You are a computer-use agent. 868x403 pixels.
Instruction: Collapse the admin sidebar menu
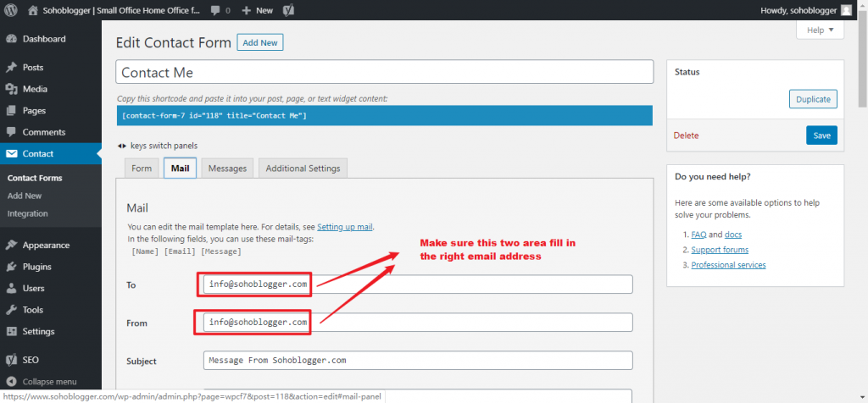(49, 382)
